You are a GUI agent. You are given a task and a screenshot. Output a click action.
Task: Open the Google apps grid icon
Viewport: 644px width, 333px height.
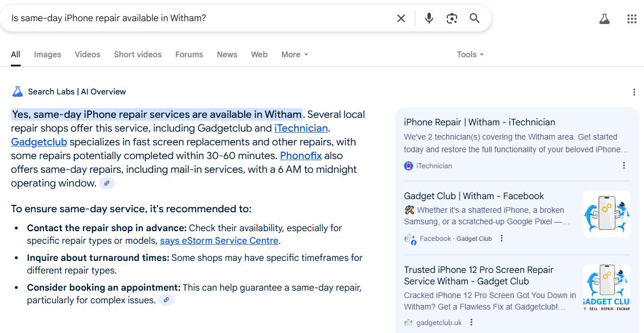631,18
